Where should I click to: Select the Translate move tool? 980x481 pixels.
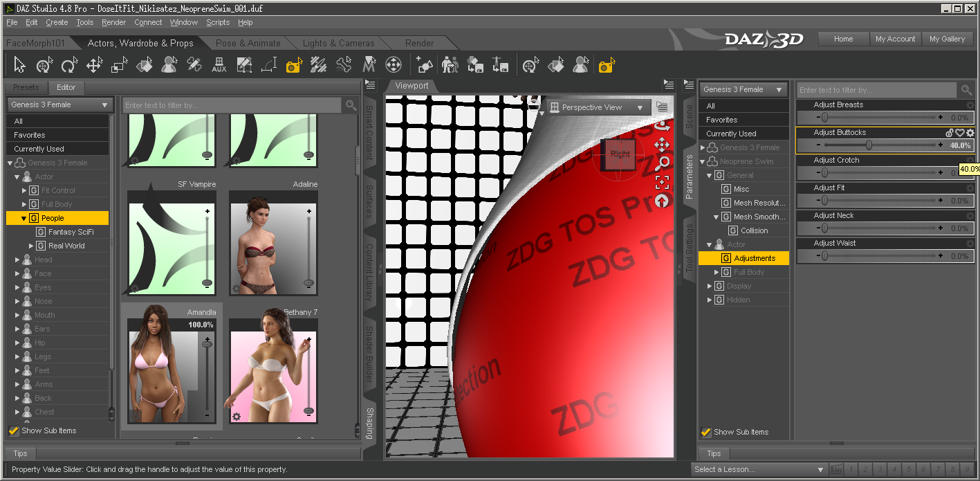94,66
